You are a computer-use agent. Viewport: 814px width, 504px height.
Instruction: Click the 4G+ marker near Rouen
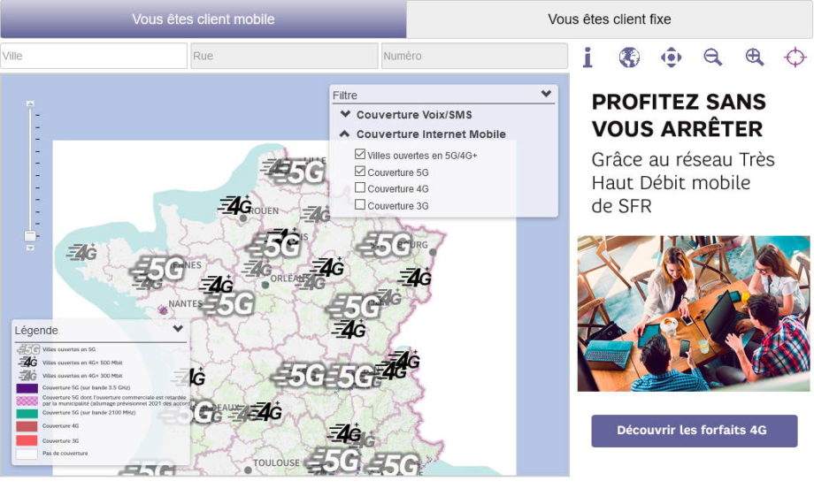235,205
